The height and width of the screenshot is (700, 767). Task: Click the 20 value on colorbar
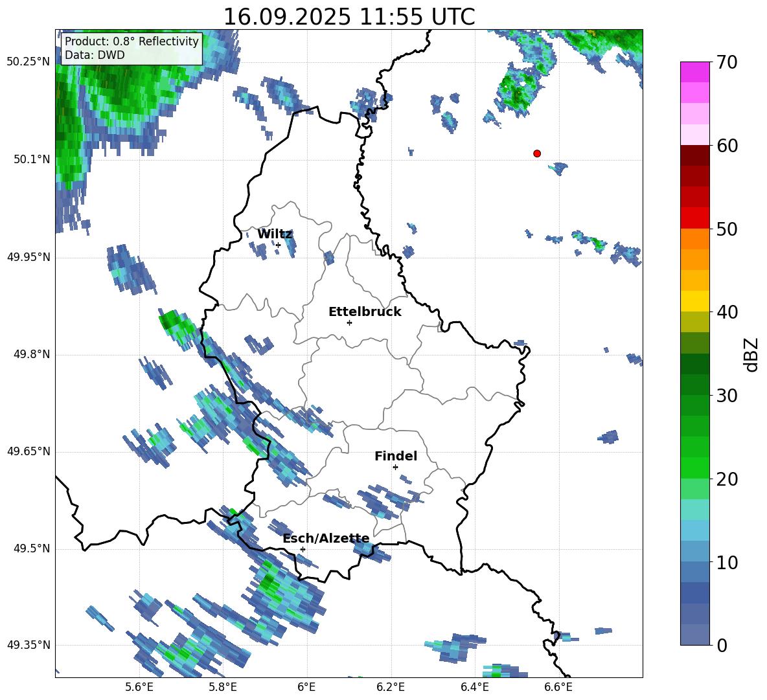[727, 479]
